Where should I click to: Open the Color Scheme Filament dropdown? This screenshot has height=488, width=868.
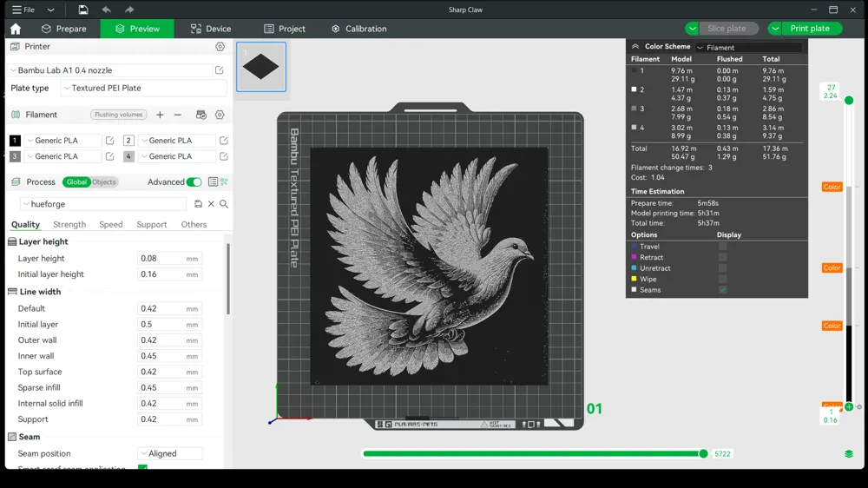coord(749,48)
